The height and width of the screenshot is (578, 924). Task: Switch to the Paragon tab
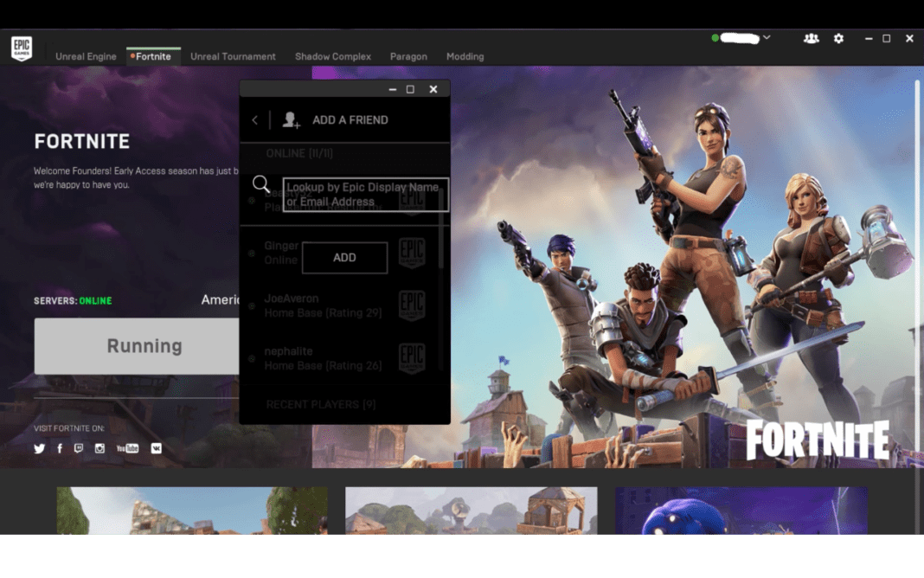pyautogui.click(x=408, y=56)
